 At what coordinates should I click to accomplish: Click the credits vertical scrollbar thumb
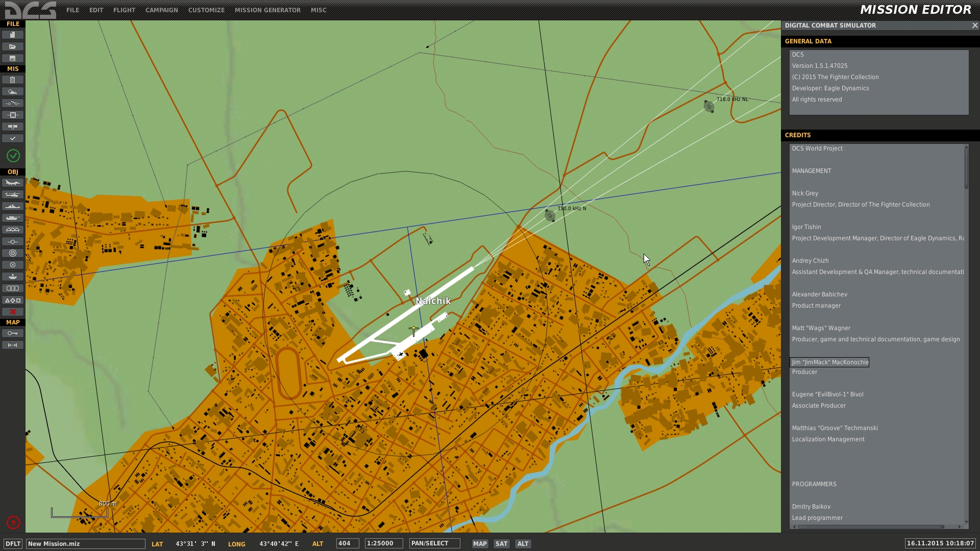(x=966, y=168)
